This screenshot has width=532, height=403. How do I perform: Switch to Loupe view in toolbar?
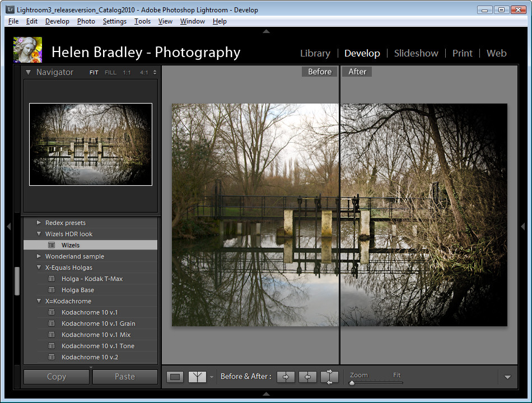click(175, 377)
